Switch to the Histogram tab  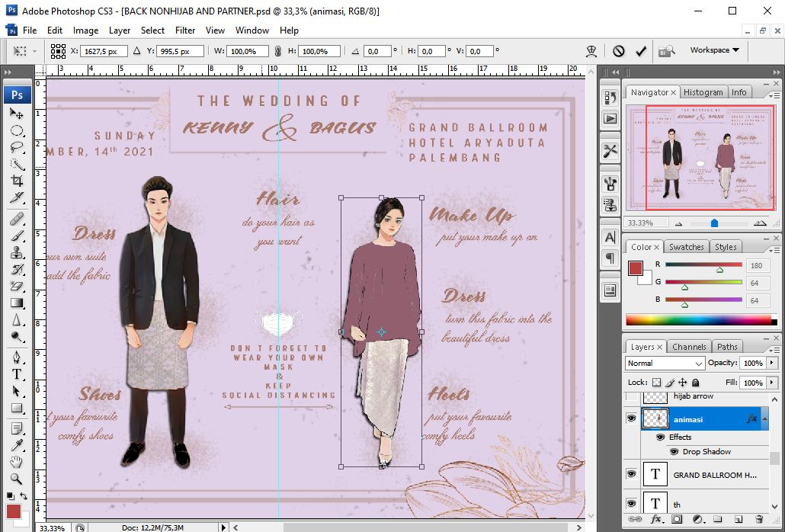(x=703, y=92)
